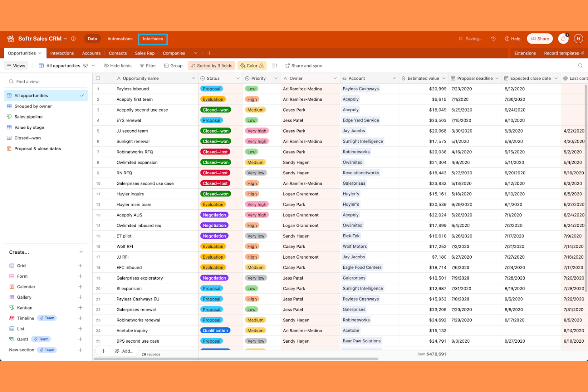Switch to the Automations tab
Screen dimensions: 588x392
[x=120, y=39]
